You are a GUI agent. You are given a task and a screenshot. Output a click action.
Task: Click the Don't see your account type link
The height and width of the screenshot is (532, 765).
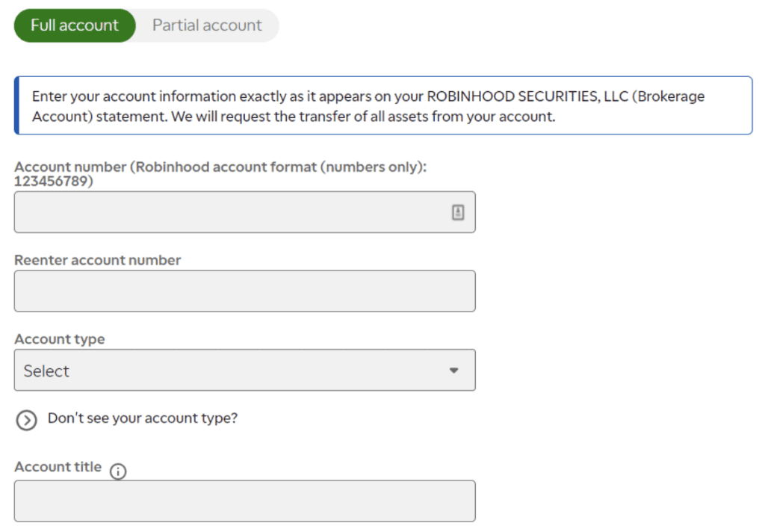point(141,418)
